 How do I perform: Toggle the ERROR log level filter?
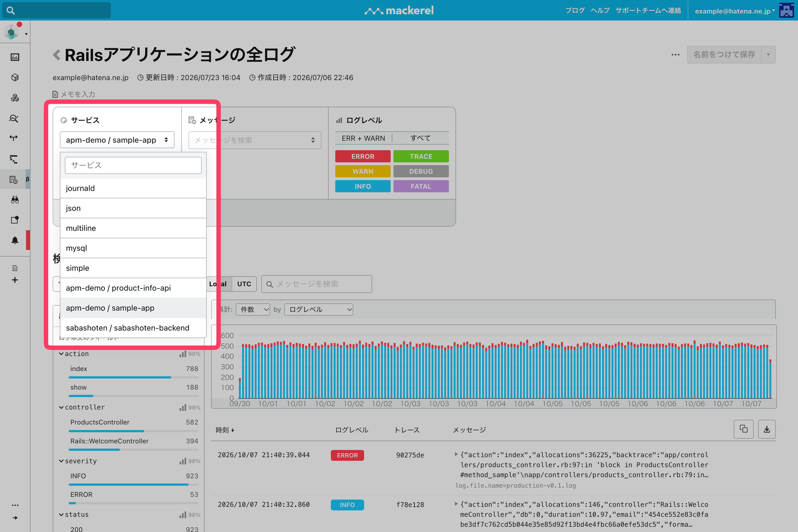coord(363,156)
